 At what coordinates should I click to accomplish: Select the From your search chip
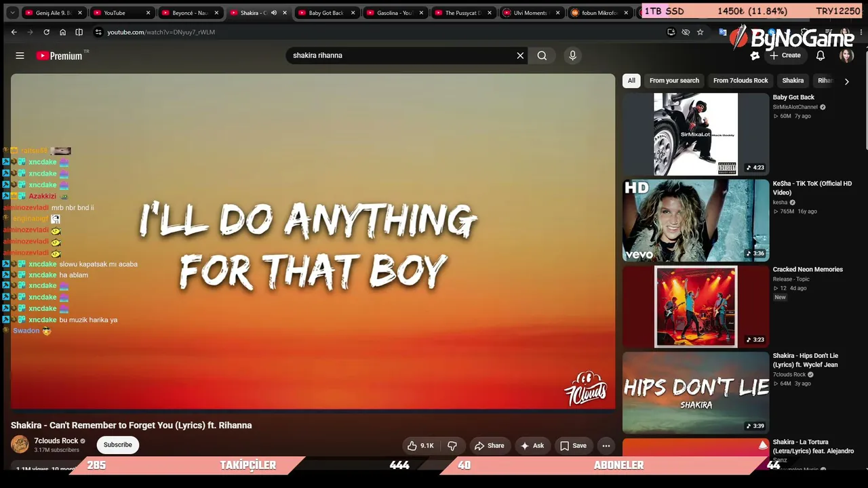point(674,81)
